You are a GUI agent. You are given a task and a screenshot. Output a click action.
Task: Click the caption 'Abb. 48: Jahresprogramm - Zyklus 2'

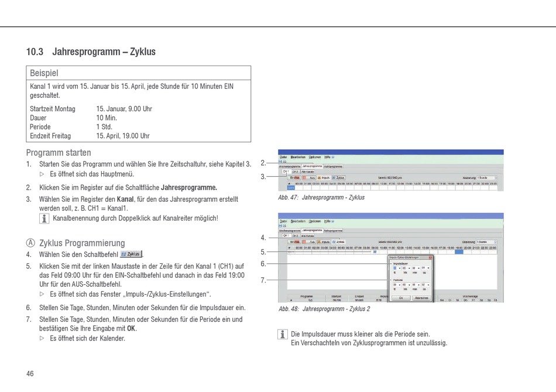click(324, 309)
